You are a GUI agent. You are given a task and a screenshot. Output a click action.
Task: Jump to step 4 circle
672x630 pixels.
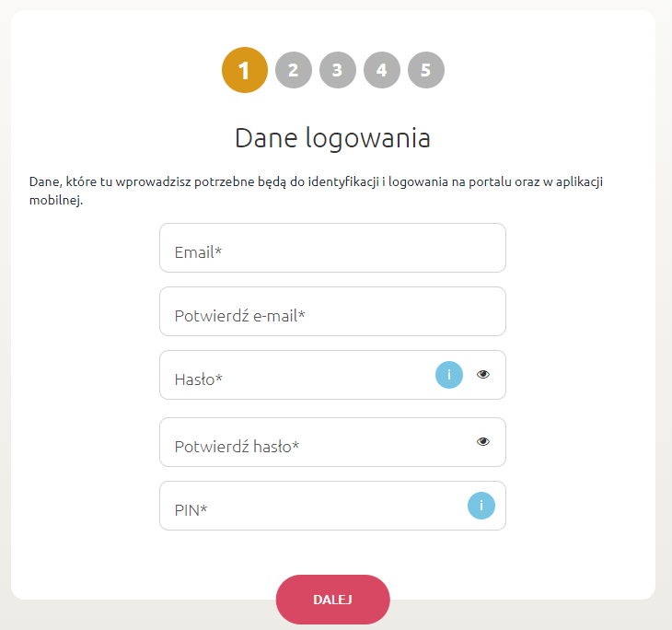point(381,70)
